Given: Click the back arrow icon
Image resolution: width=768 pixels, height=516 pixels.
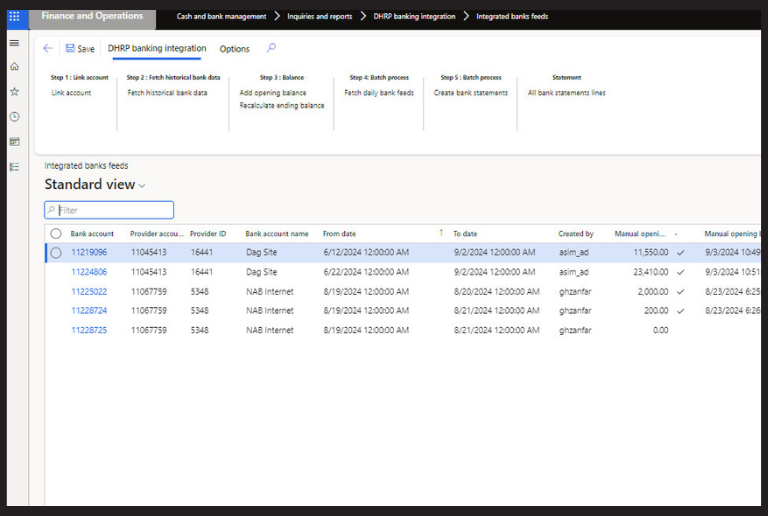Looking at the screenshot, I should point(48,48).
